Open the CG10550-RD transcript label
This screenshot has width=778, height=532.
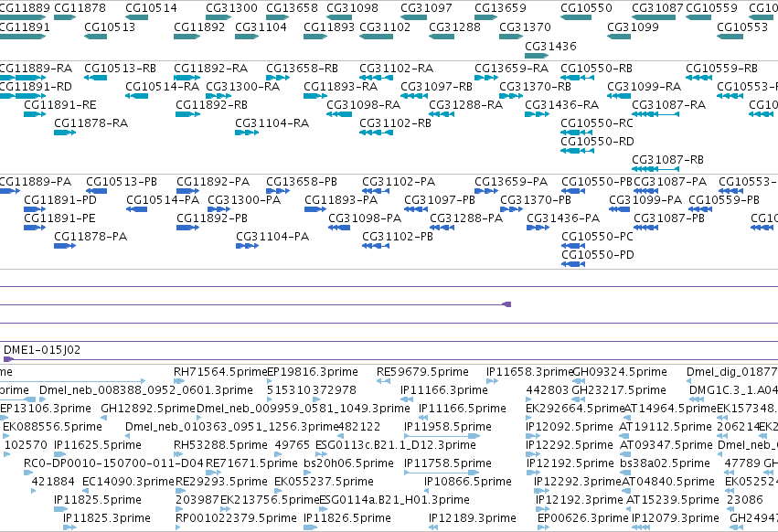click(597, 142)
